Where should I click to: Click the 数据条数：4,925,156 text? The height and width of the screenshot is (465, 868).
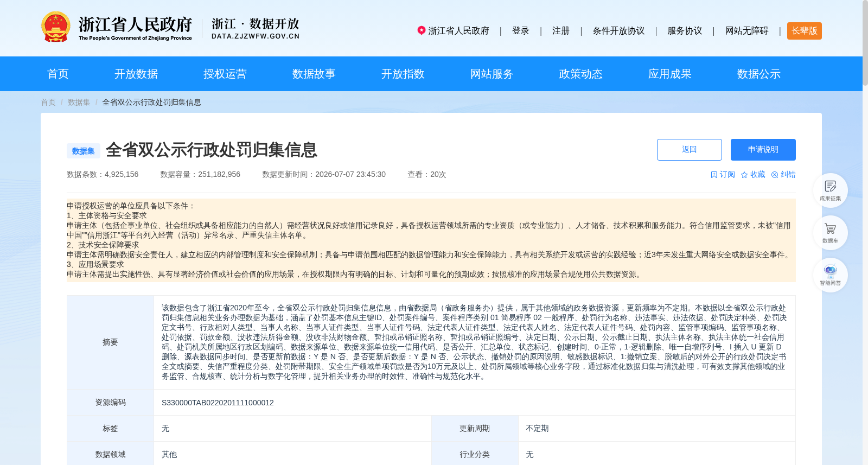[103, 174]
